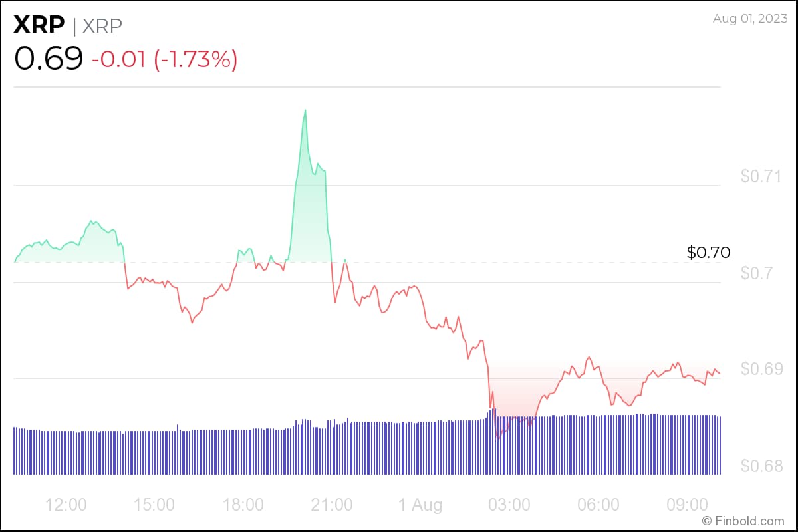Click the black $0.70 reference price label
The width and height of the screenshot is (798, 532).
[x=708, y=253]
